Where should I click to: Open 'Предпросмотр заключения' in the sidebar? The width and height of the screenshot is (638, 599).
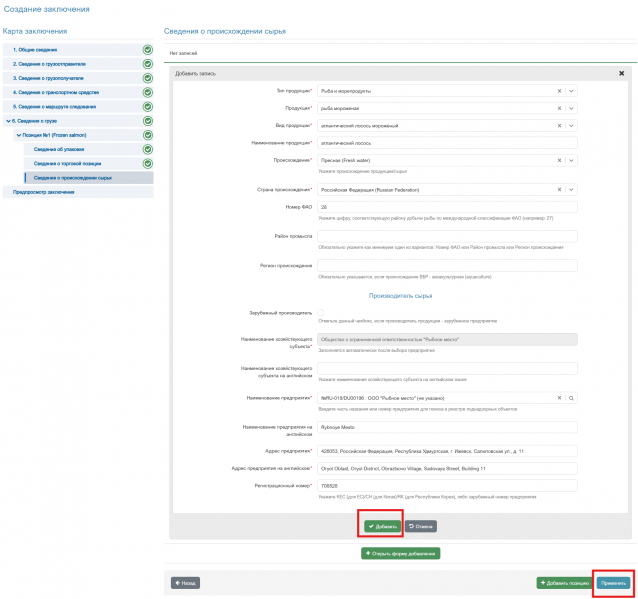tap(78, 192)
